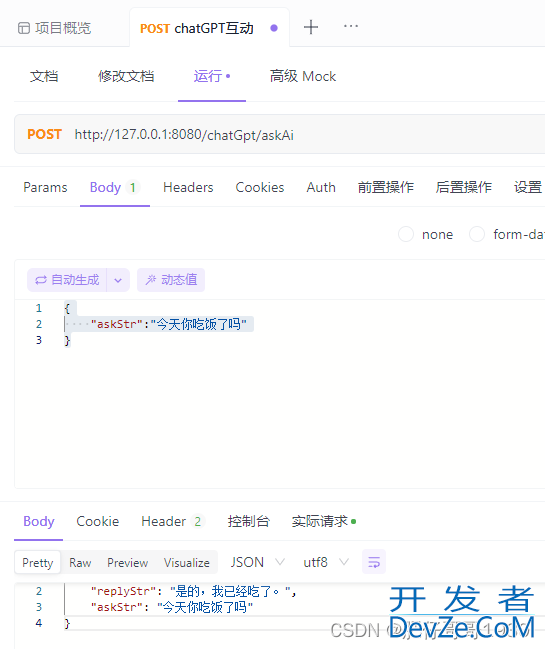The height and width of the screenshot is (649, 545).
Task: Open the JSON format dropdown
Action: click(x=257, y=562)
